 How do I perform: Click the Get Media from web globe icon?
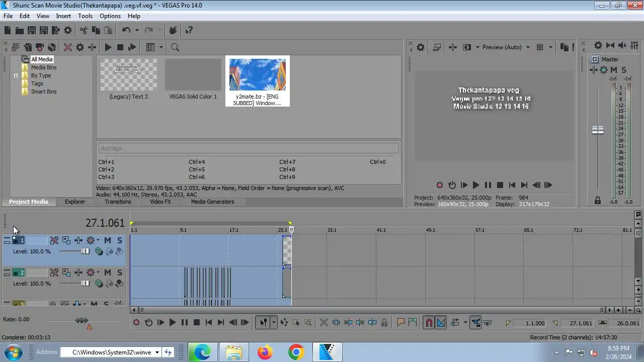(52, 47)
